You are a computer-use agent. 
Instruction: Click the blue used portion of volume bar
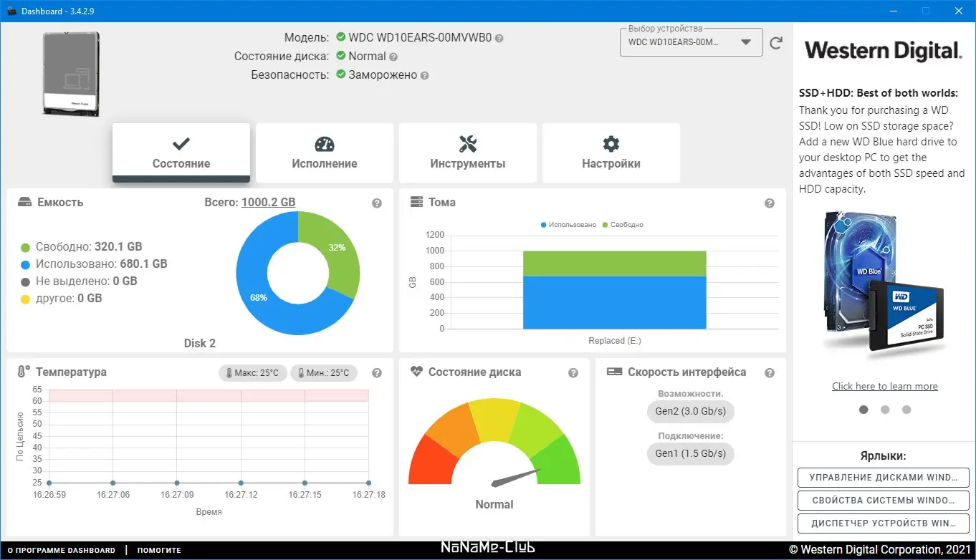615,302
